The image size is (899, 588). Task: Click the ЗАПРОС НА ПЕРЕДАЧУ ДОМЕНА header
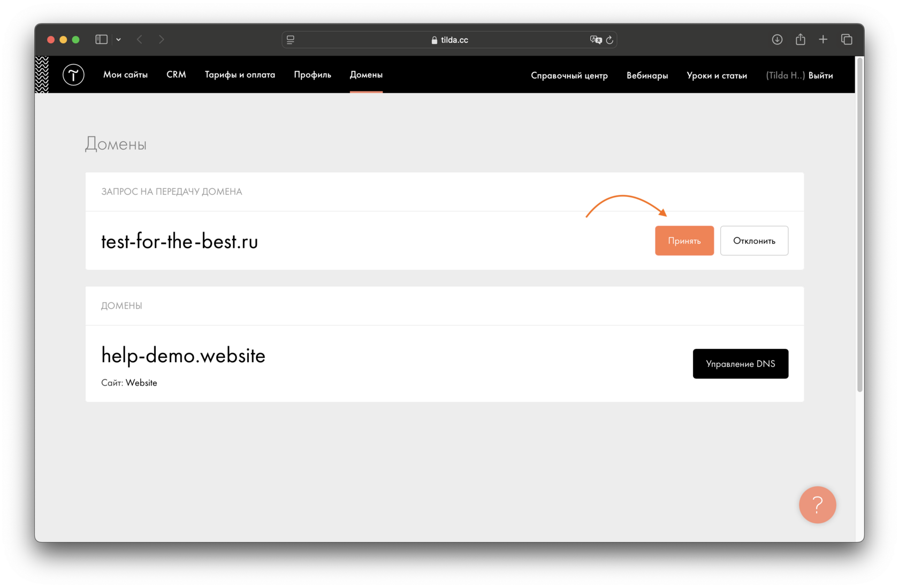pos(172,192)
